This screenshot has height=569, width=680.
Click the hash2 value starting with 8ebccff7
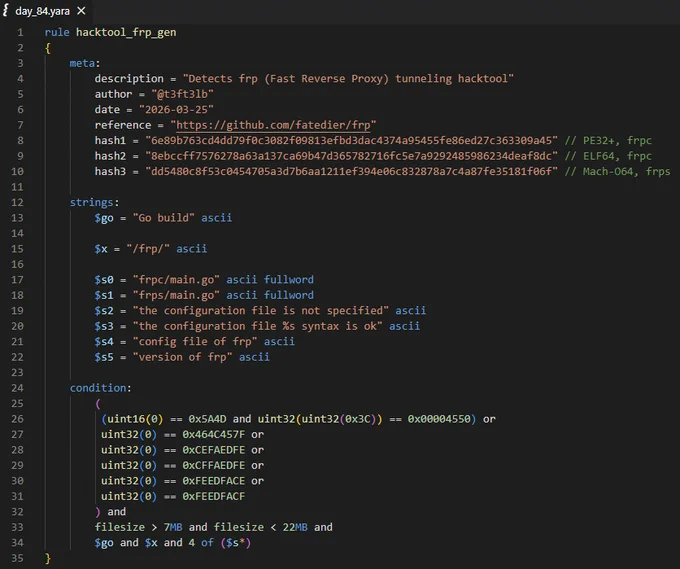(x=351, y=156)
